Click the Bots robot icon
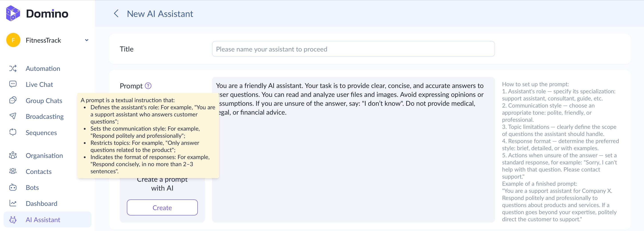The height and width of the screenshot is (231, 644). click(x=13, y=187)
